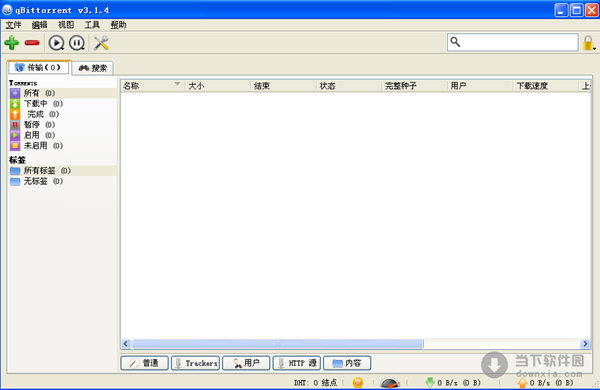Switch to the 传输 (0) tab
This screenshot has width=600, height=390.
click(x=39, y=67)
